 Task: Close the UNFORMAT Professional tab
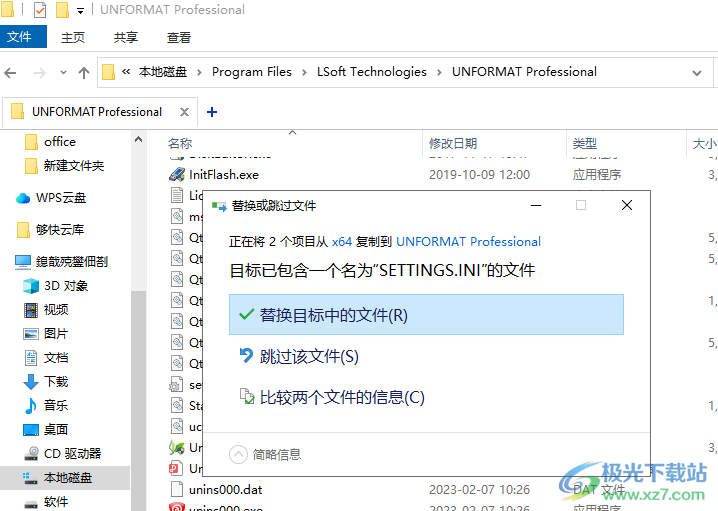click(184, 112)
